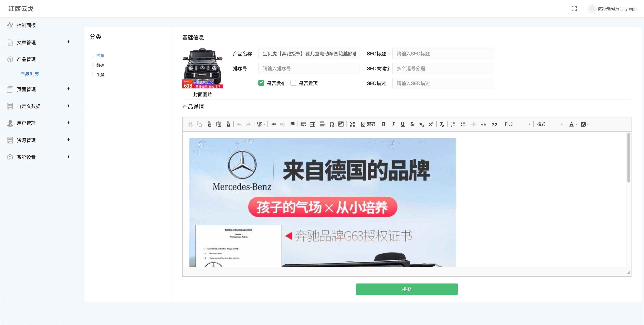Expand the 资源管理 menu
This screenshot has height=325, width=644.
point(69,140)
